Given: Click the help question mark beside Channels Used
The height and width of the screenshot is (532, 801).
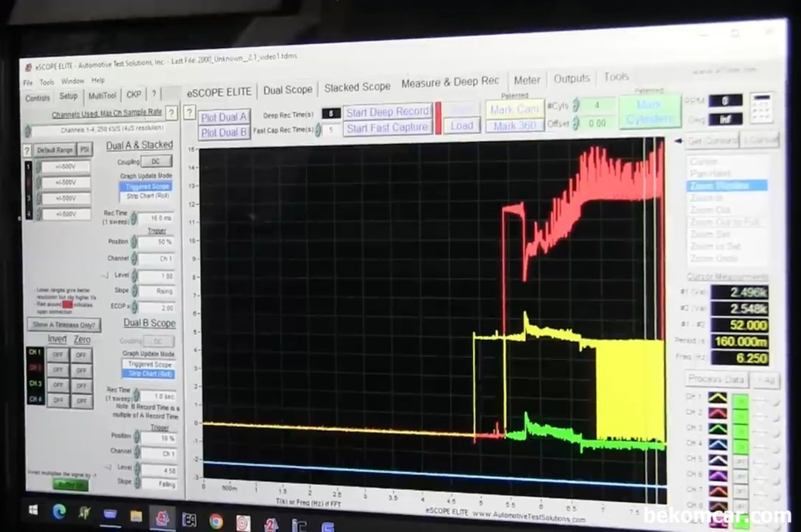Looking at the screenshot, I should [171, 113].
